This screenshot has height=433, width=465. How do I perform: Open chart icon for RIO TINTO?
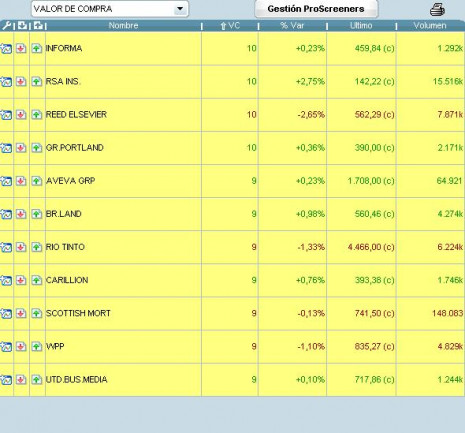coord(6,247)
